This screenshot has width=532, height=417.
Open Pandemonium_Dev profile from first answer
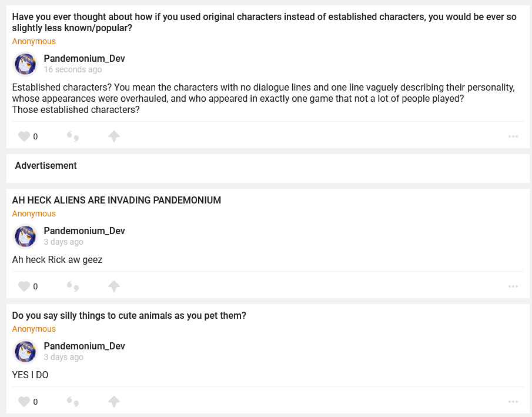[x=84, y=58]
